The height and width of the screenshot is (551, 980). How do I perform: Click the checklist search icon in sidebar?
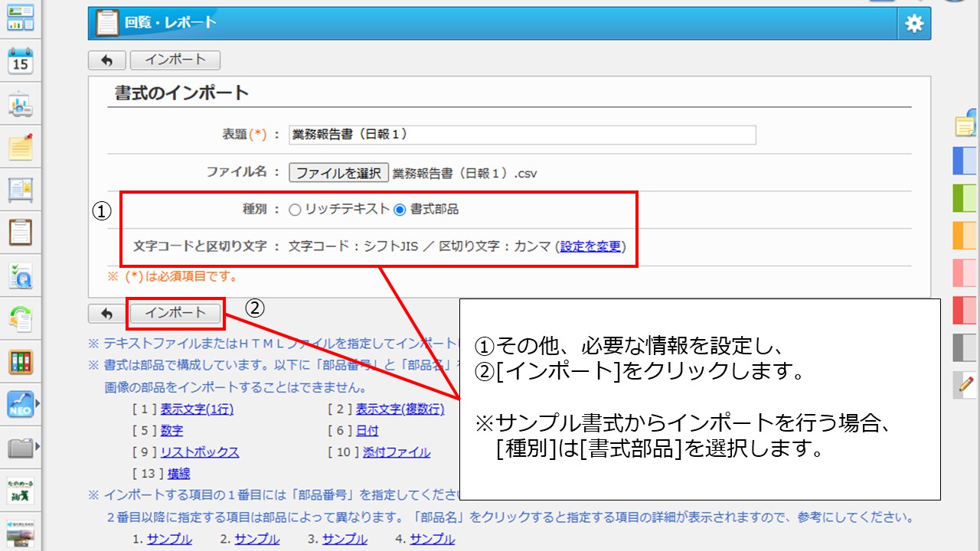click(20, 275)
